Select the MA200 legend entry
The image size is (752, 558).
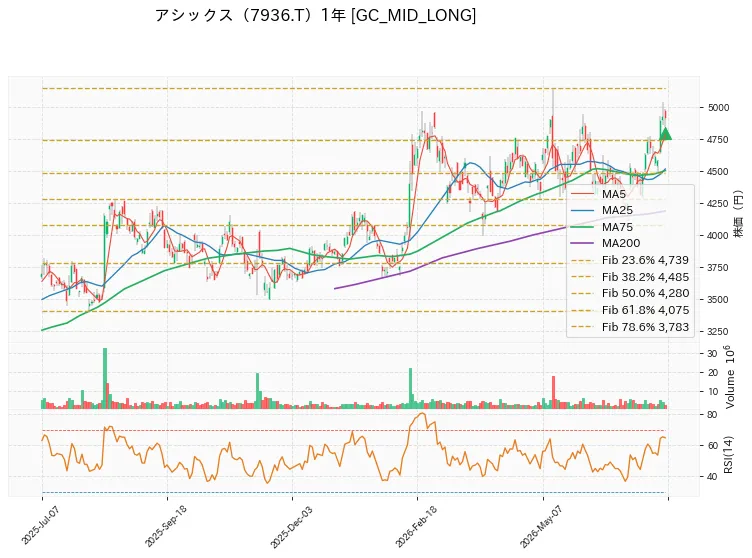(605, 243)
